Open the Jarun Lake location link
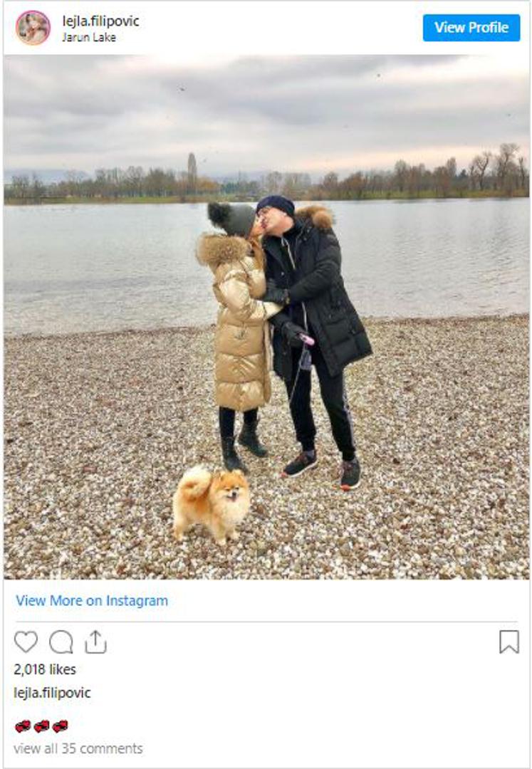Viewport: 532px width, 769px height. pyautogui.click(x=89, y=37)
